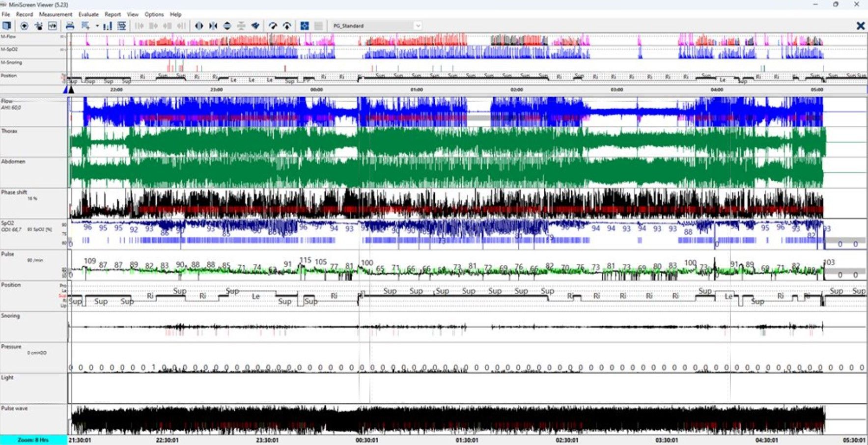Screen dimensions: 868x445
Task: Click the circular record icon in toolbar
Action: [24, 26]
